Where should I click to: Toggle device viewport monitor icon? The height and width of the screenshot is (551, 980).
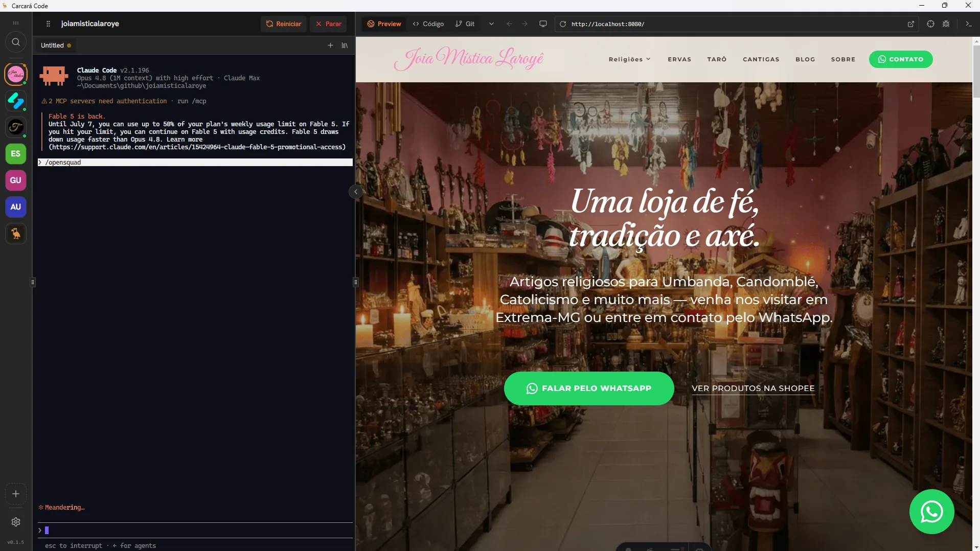543,24
